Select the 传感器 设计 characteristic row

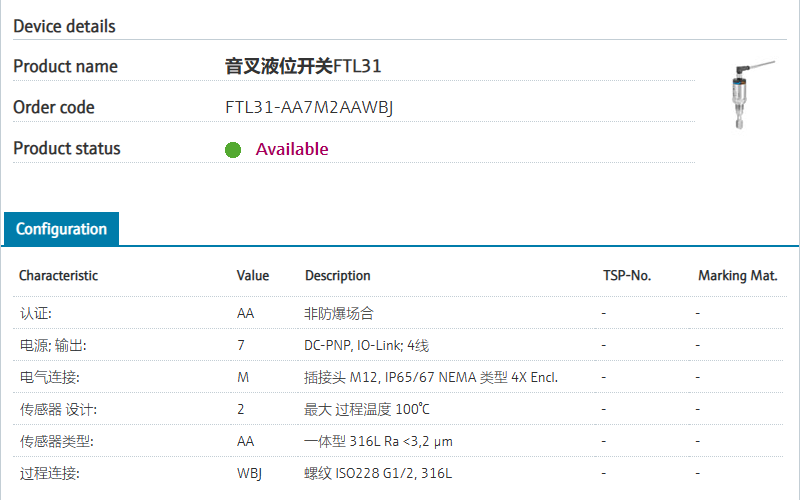click(59, 409)
